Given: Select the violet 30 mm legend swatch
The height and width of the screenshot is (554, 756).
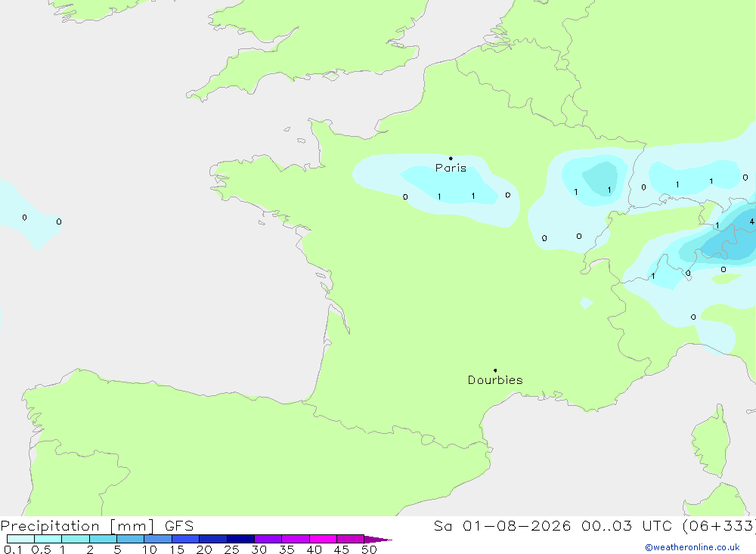Looking at the screenshot, I should point(268,539).
